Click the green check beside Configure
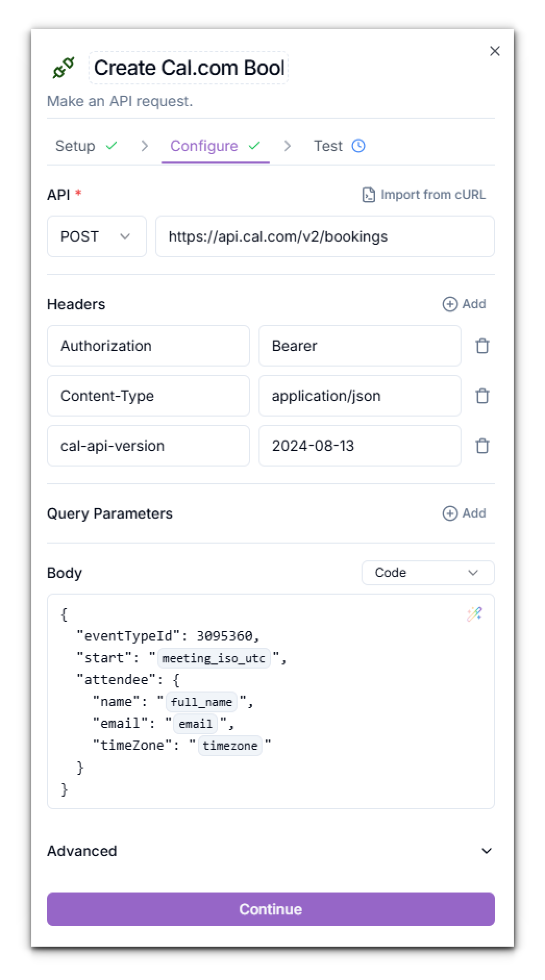The image size is (545, 980). [254, 146]
